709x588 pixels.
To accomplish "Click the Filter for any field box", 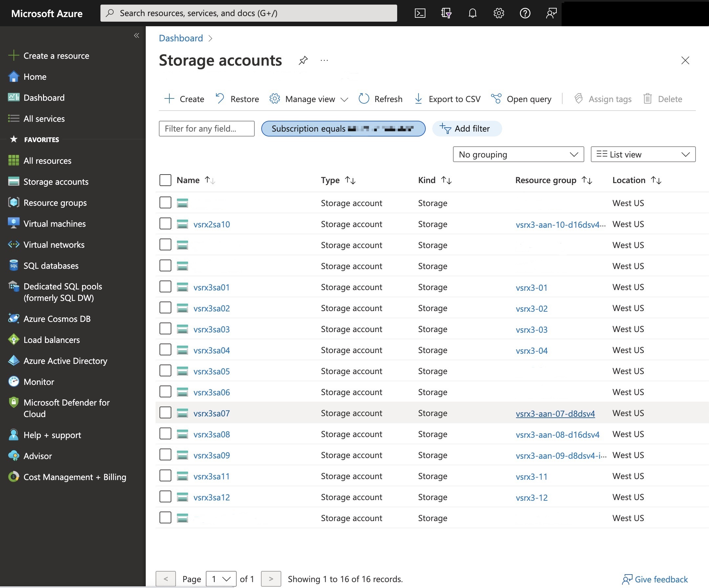I will click(x=206, y=129).
